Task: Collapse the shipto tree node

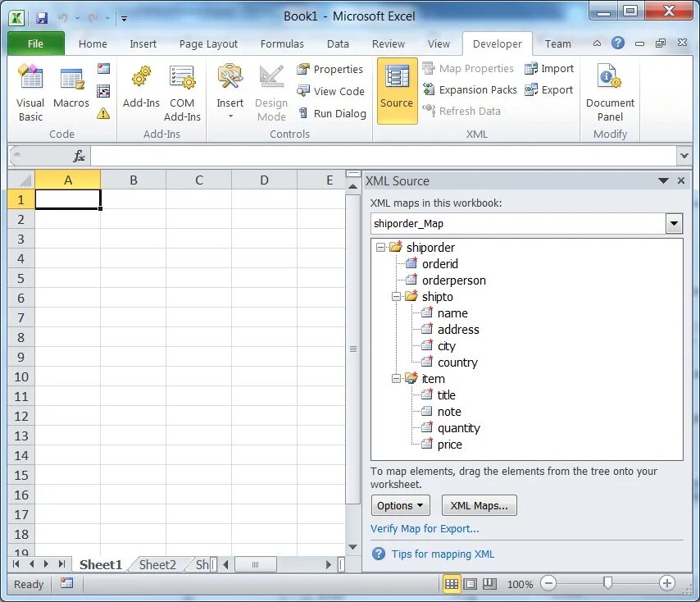Action: tap(396, 297)
